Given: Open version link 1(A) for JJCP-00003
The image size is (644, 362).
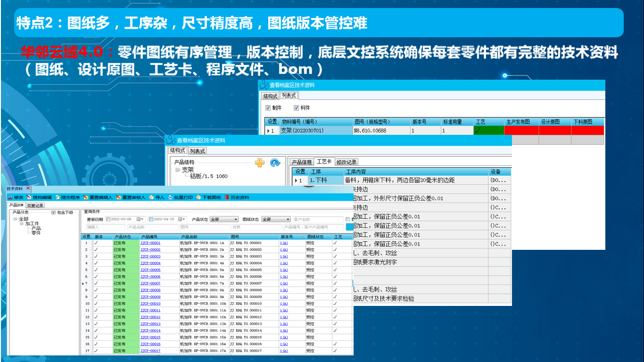Looking at the screenshot, I should point(284,256).
